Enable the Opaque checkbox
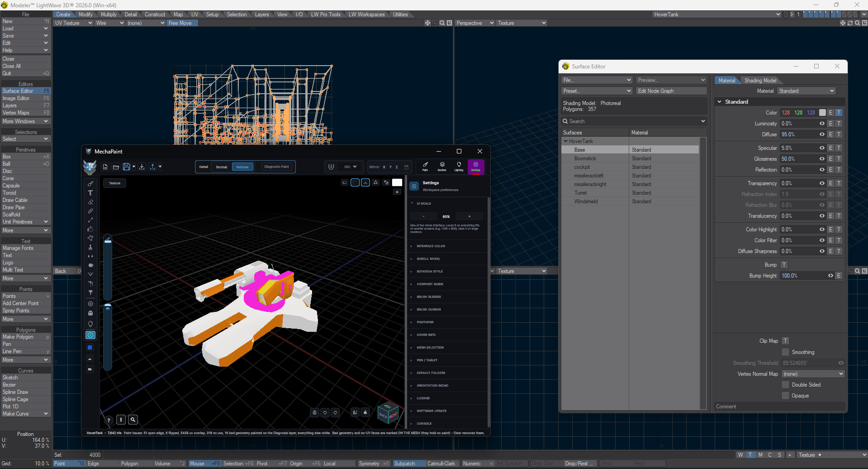 coord(786,396)
